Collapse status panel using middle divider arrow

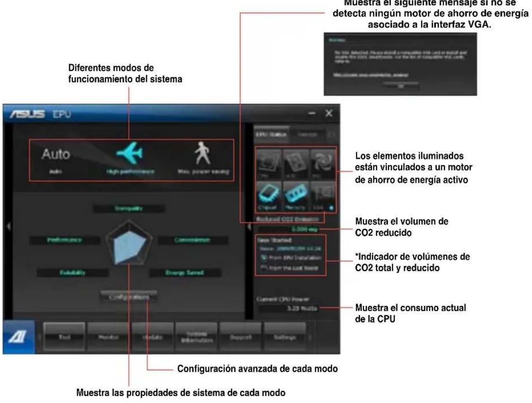250,226
